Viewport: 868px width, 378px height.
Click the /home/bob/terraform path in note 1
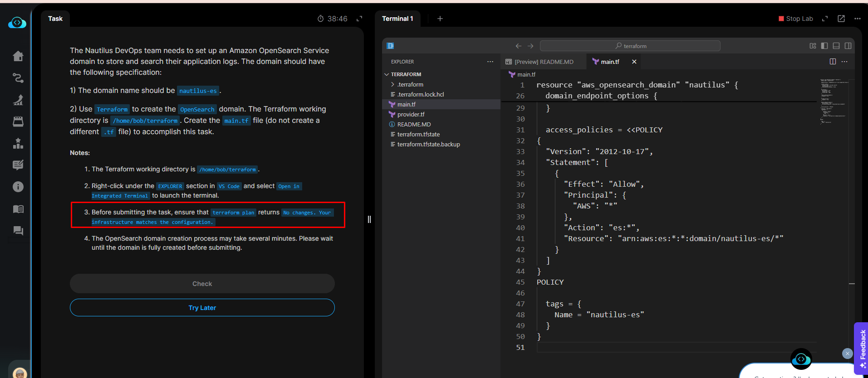click(x=227, y=170)
